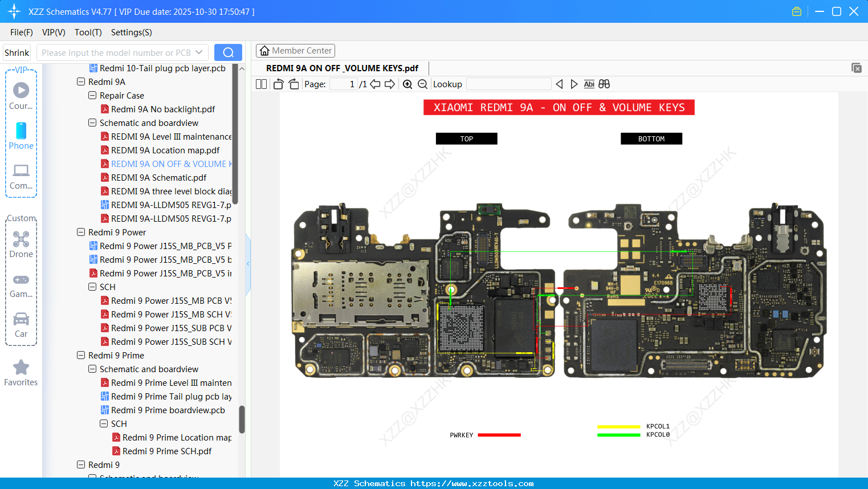Viewport: 868px width, 489px height.
Task: Open the Tool(T) menu
Action: click(x=88, y=32)
